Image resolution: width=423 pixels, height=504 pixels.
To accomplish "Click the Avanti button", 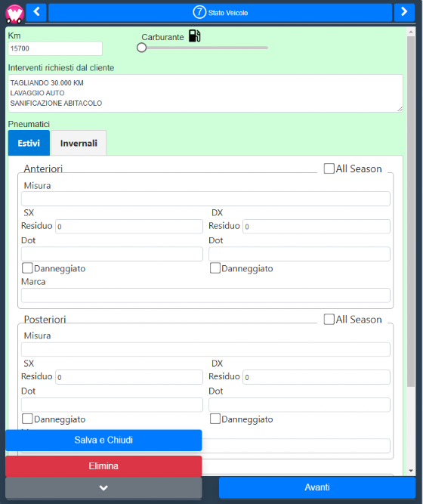I will click(x=317, y=487).
